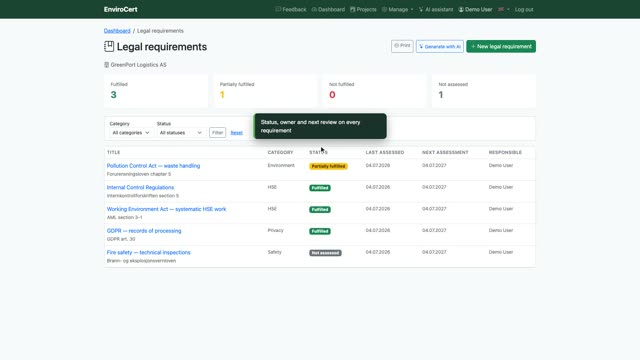The image size is (640, 360).
Task: Click Fulfilled badge in Working Environment Act row
Action: (x=320, y=209)
